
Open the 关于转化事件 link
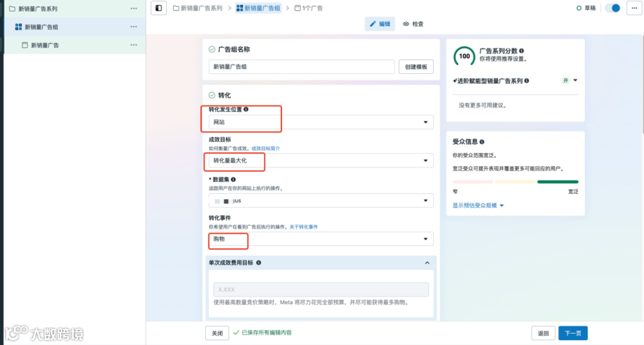point(303,227)
